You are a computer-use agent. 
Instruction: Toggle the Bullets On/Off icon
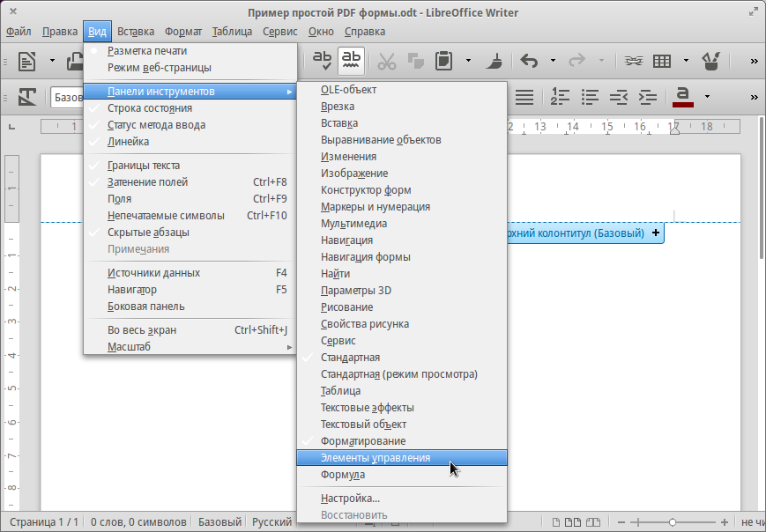[590, 97]
